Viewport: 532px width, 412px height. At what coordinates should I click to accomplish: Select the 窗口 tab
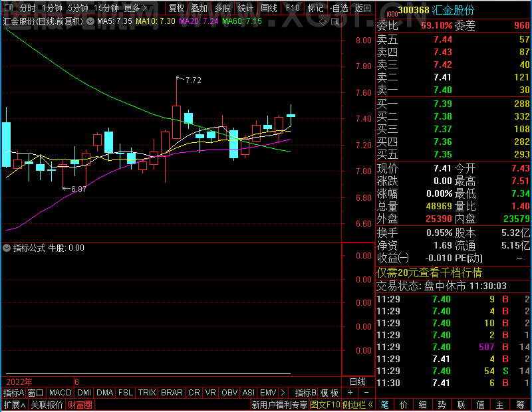(36, 393)
